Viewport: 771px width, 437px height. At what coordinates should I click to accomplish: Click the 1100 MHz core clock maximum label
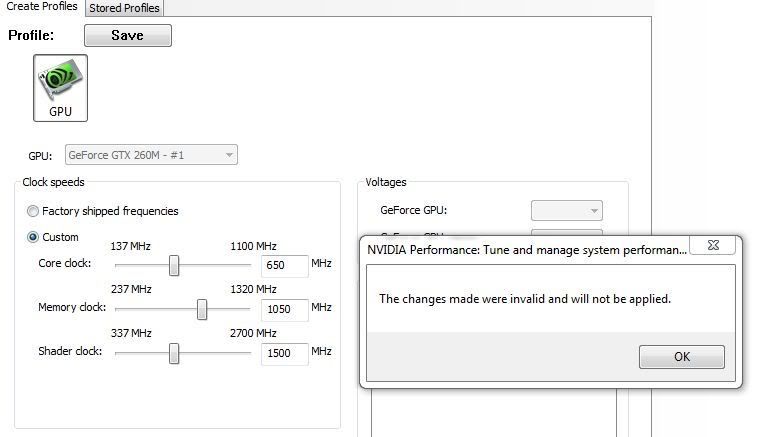253,246
